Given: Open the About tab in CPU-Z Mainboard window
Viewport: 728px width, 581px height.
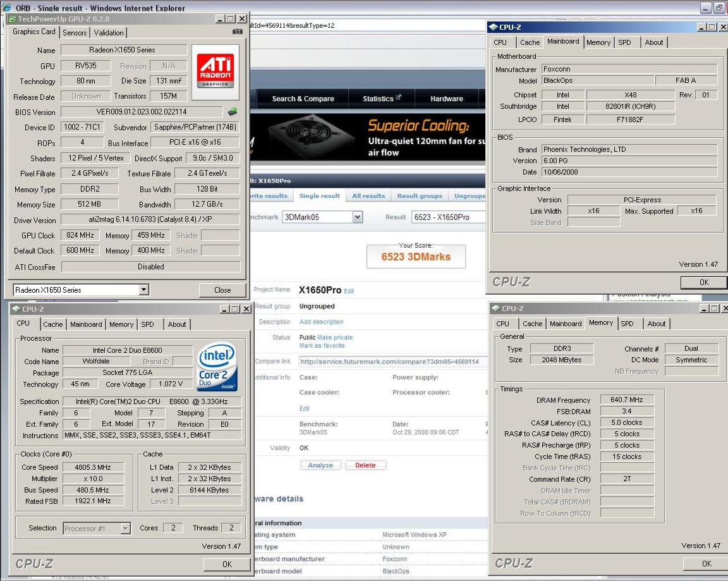Looking at the screenshot, I should 653,42.
